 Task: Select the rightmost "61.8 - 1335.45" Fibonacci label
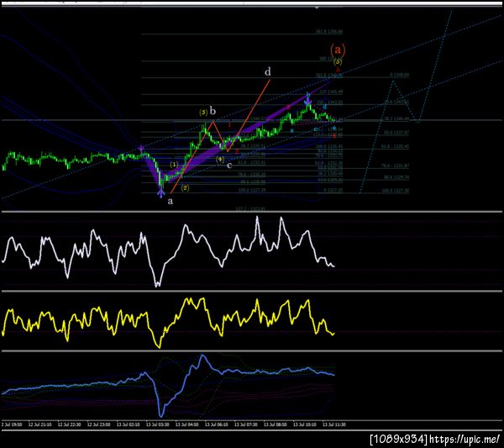click(396, 146)
